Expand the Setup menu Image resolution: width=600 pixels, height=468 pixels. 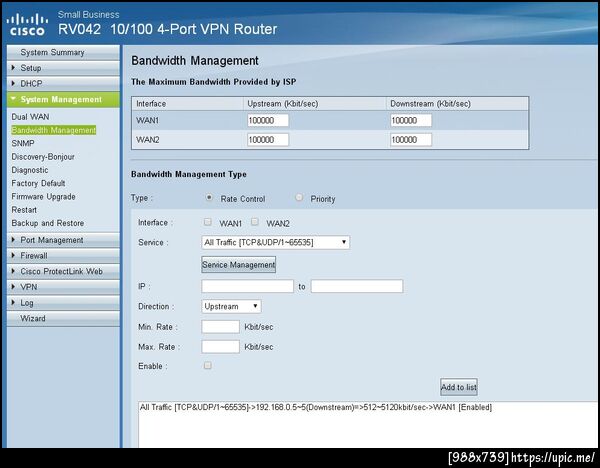pos(63,68)
